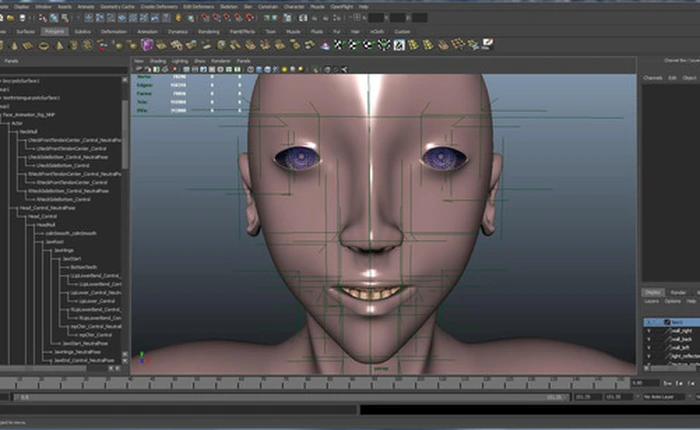Image resolution: width=700 pixels, height=430 pixels.
Task: Switch to the Deformation shelf tab
Action: [113, 32]
